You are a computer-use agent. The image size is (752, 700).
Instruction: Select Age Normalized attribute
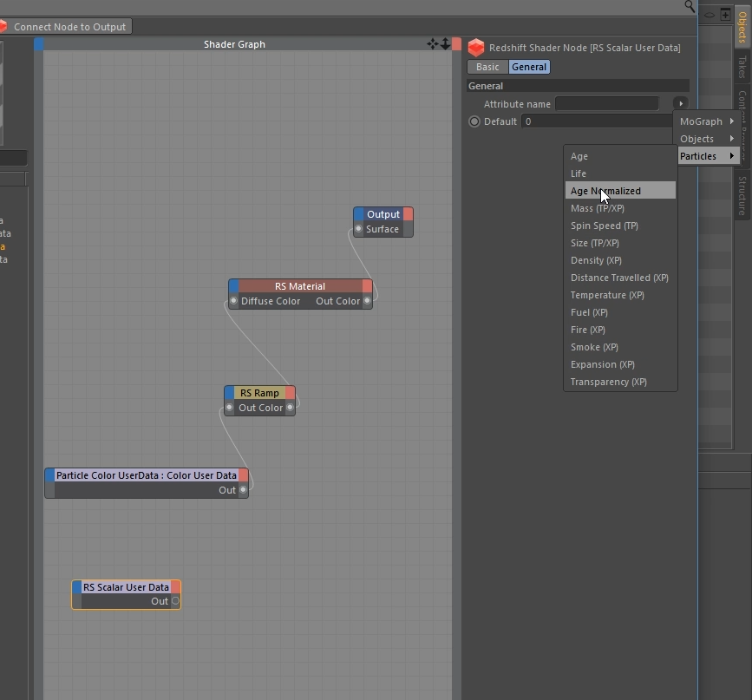pyautogui.click(x=620, y=191)
